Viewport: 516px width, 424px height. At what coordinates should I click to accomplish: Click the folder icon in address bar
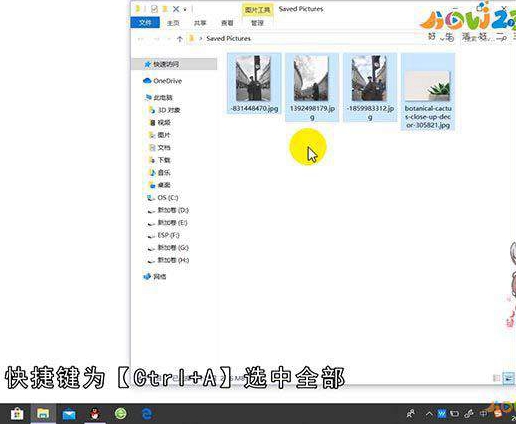click(192, 39)
